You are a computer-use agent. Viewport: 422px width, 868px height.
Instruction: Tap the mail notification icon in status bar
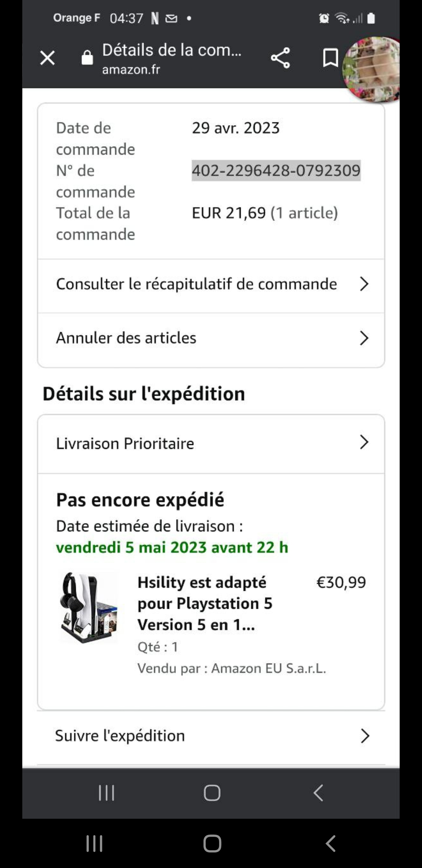pyautogui.click(x=171, y=18)
